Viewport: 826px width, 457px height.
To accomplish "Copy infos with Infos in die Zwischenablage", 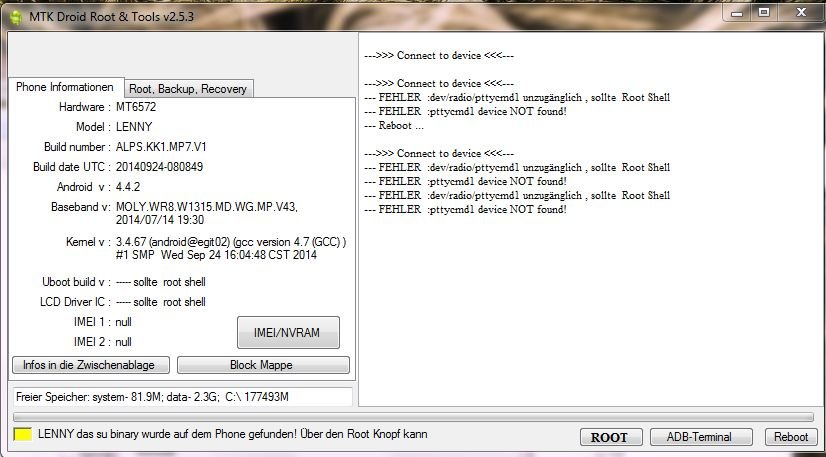I will 91,365.
